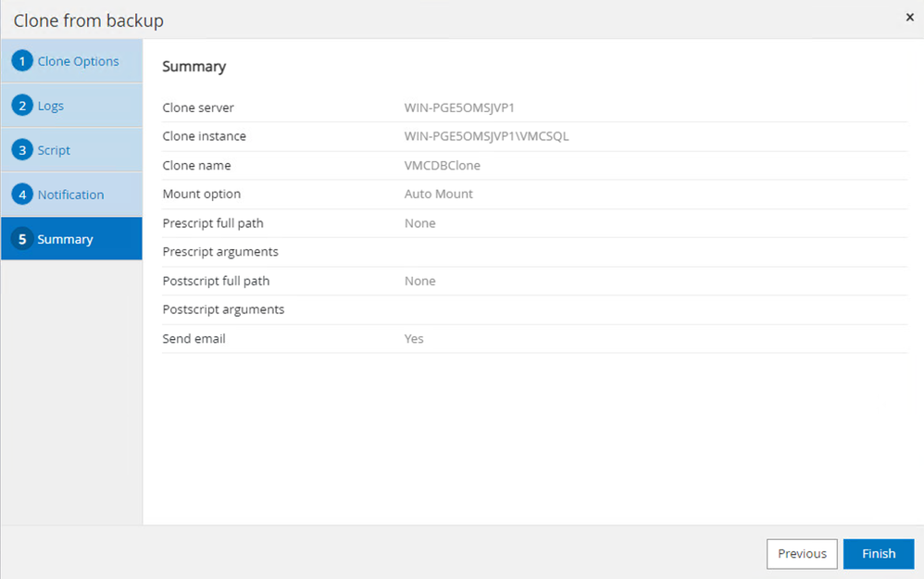Click the step 3 number circle
Screen dimensions: 924x579
[22, 150]
